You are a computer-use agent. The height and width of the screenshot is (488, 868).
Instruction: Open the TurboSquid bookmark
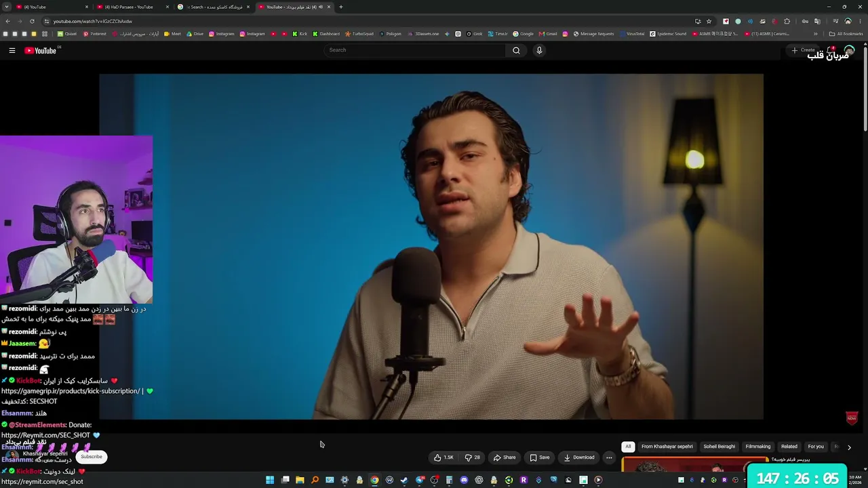coord(359,34)
